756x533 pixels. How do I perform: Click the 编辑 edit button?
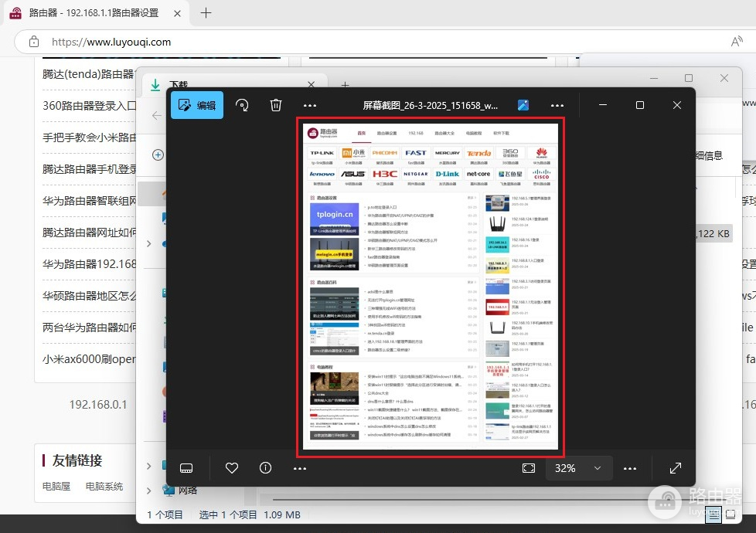[197, 105]
